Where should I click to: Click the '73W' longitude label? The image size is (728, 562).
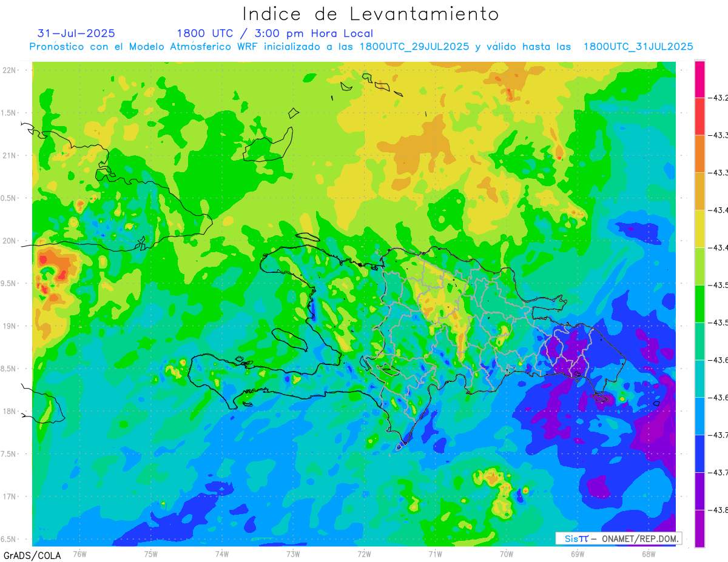point(293,554)
